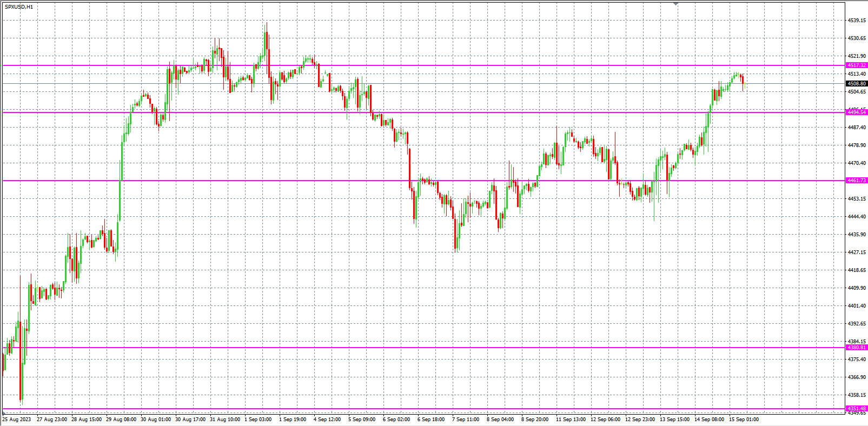Select the 4461.73 magenta price label

point(857,181)
